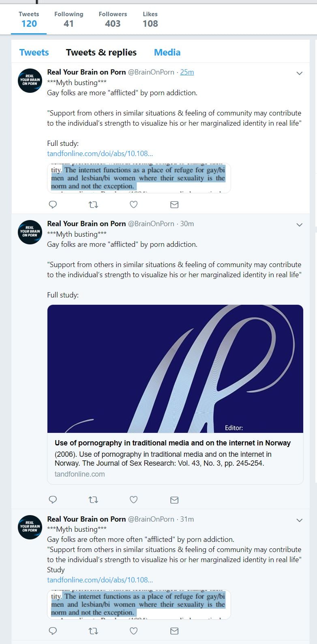Retweet the first Myth busting tweet
Screen dimensions: 317x644
click(93, 205)
